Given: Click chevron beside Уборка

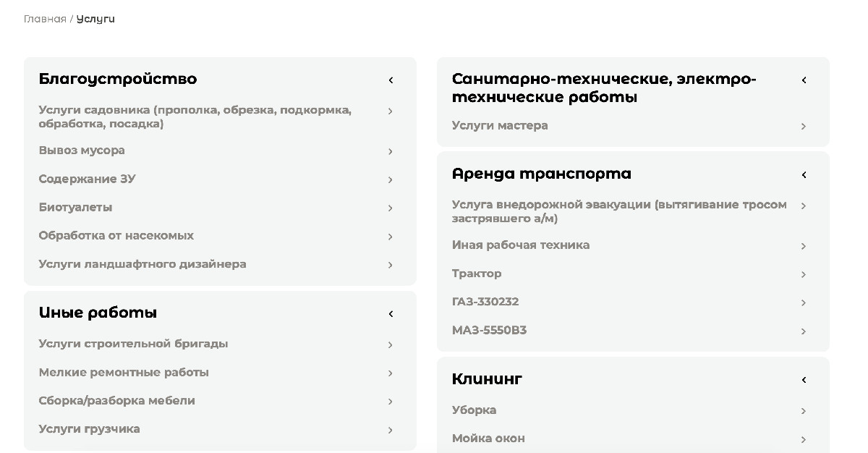Looking at the screenshot, I should (x=804, y=412).
